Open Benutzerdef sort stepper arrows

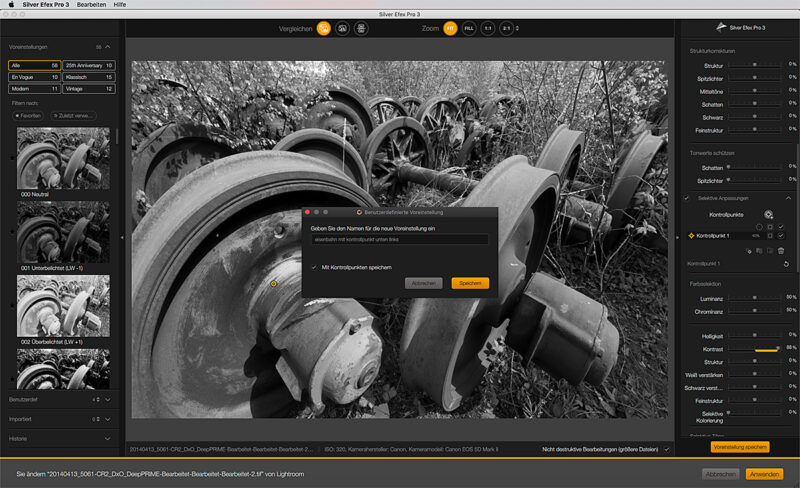(98, 400)
